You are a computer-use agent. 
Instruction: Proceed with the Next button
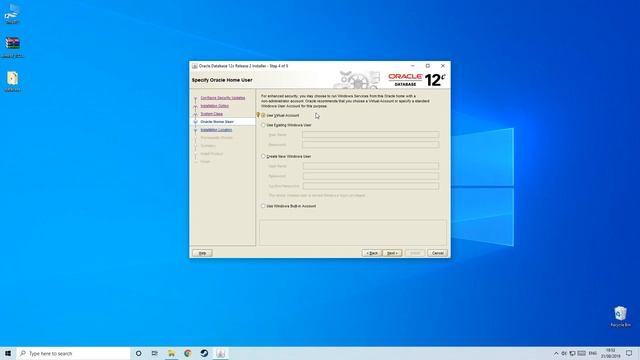[392, 253]
